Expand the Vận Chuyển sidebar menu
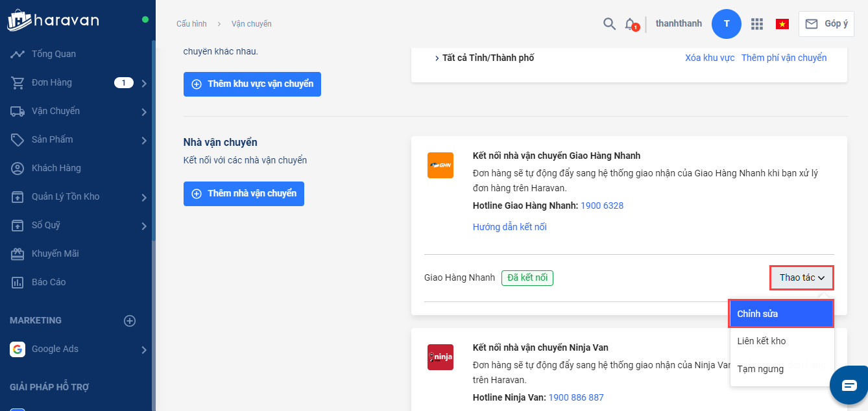Screen dimensions: 868x411 point(143,112)
